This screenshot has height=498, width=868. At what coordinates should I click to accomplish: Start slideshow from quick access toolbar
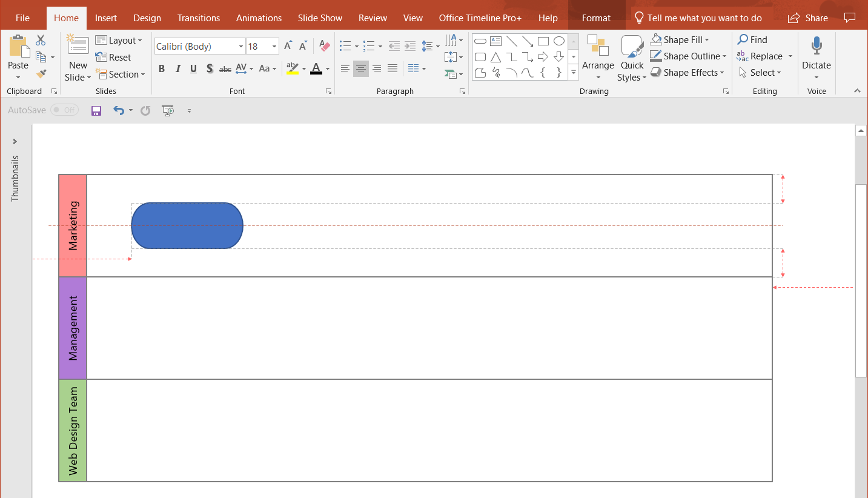(168, 110)
